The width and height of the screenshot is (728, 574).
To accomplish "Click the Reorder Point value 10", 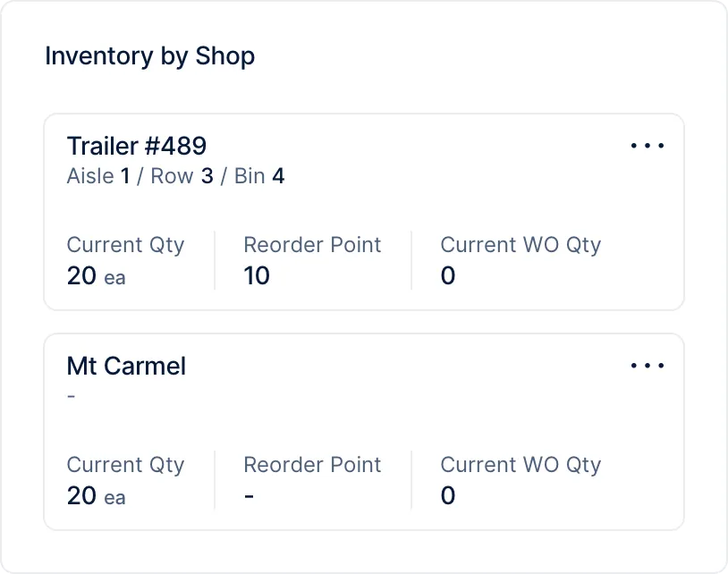I will [255, 276].
